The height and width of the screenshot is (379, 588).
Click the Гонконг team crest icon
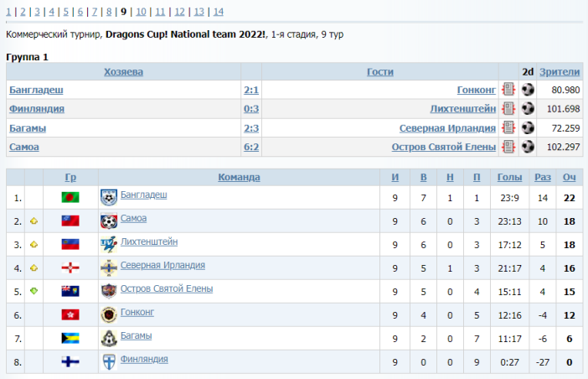tap(109, 314)
